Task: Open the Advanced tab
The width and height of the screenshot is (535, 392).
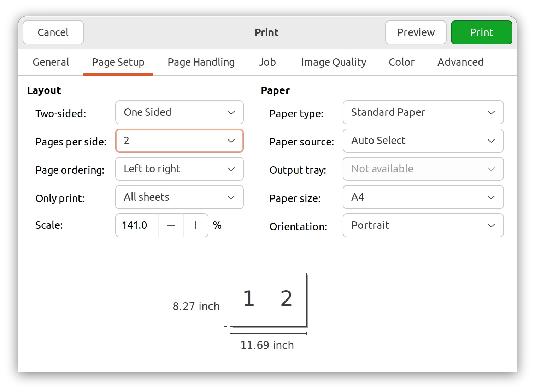Action: coord(460,62)
